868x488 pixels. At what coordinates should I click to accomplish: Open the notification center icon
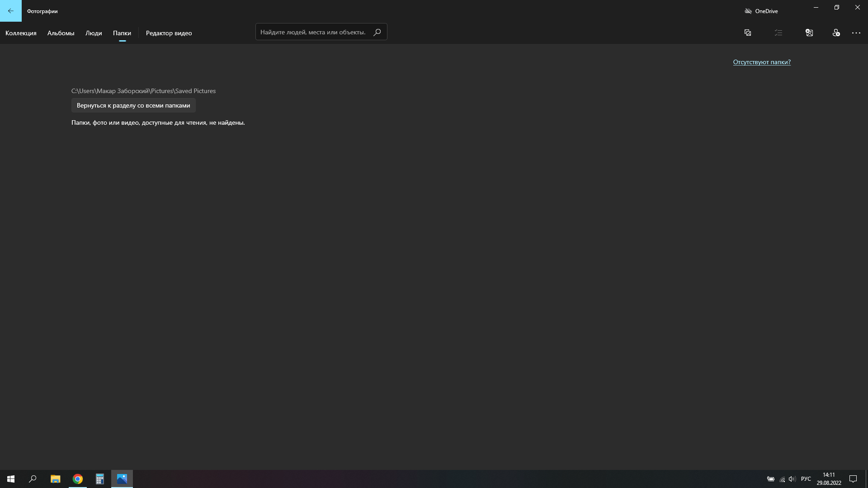pyautogui.click(x=853, y=479)
